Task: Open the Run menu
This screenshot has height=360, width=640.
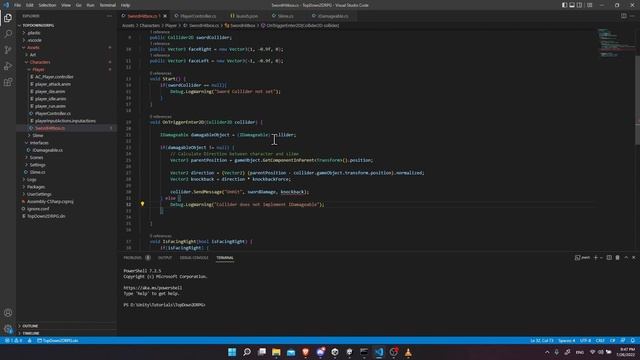Action: click(x=91, y=5)
